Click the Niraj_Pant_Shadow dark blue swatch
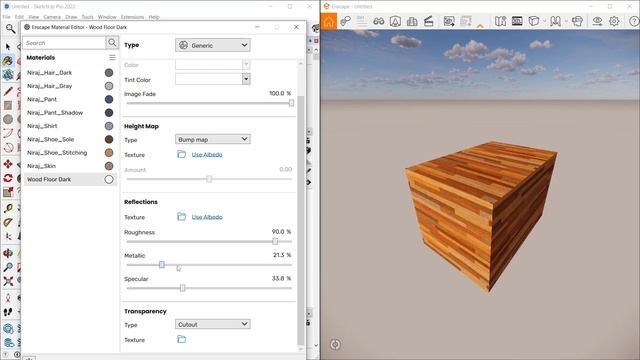Screen dimensions: 640x360 point(109,113)
